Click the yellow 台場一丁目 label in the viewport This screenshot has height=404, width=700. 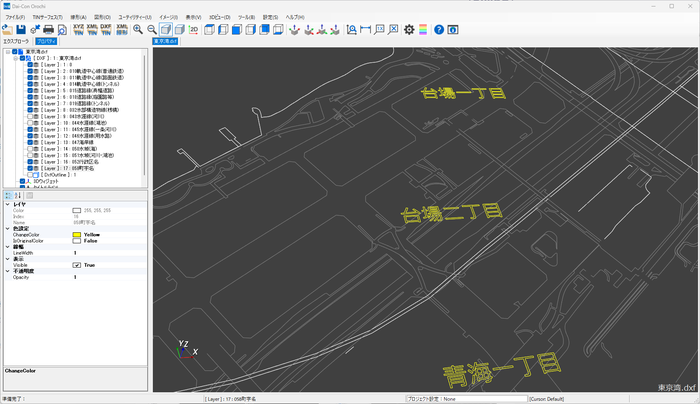point(463,93)
